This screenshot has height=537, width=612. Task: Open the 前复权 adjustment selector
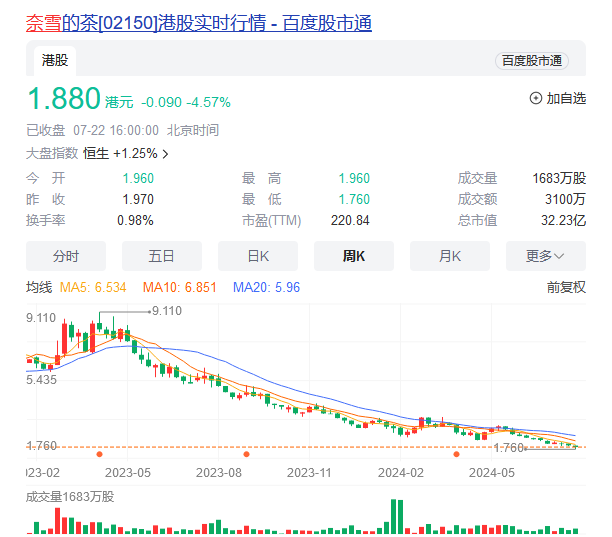(565, 287)
